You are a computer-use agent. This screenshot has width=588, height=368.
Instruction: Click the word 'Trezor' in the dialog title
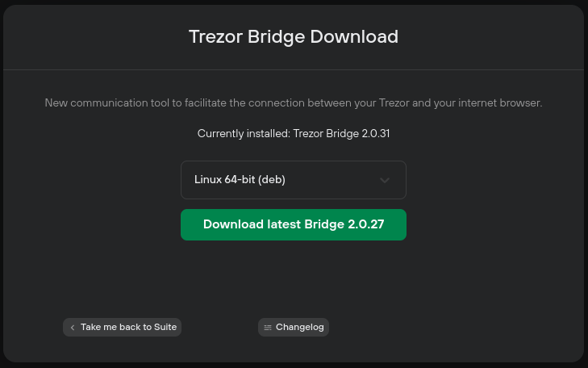215,37
